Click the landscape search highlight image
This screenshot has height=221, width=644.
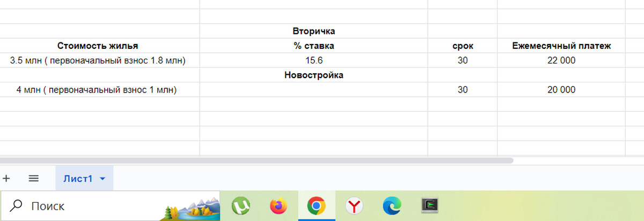(189, 210)
